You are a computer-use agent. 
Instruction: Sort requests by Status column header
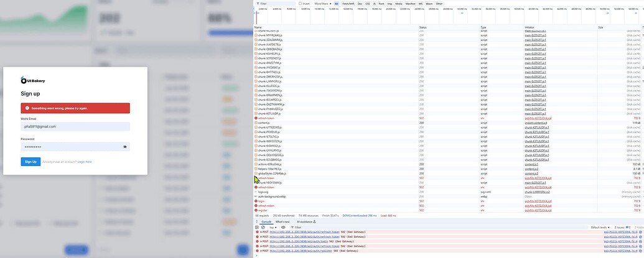tap(423, 27)
